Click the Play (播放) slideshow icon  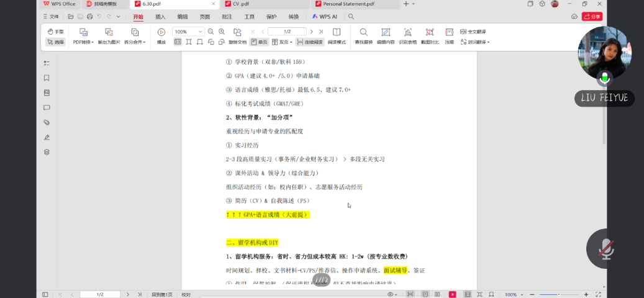(x=161, y=32)
